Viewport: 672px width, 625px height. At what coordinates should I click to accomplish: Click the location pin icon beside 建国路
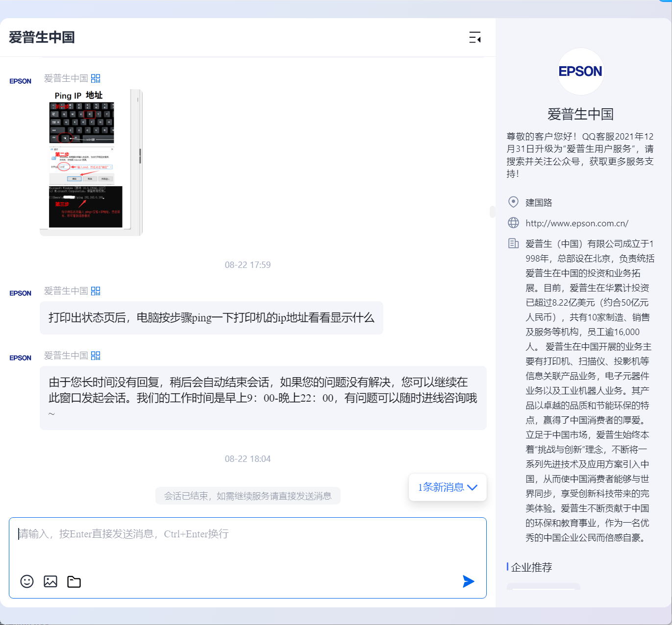pos(513,202)
